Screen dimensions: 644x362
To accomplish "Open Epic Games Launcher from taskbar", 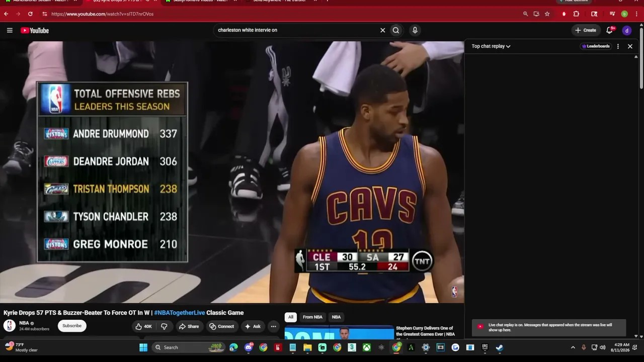I will tap(485, 347).
